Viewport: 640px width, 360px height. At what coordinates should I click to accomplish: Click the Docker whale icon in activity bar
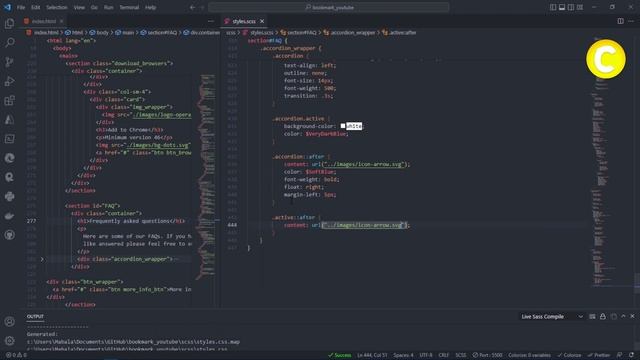tap(9, 216)
